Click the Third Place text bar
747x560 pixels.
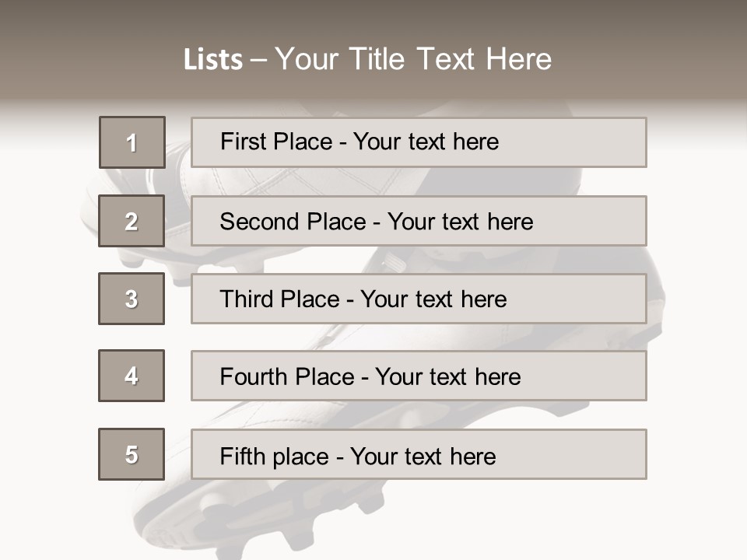pyautogui.click(x=419, y=299)
